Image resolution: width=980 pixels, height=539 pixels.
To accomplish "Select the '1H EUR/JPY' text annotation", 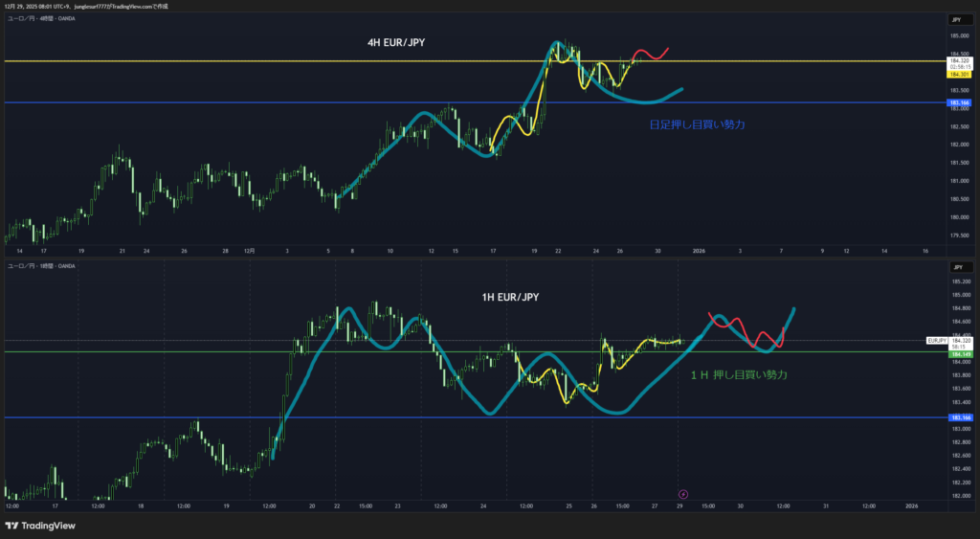I will tap(510, 298).
